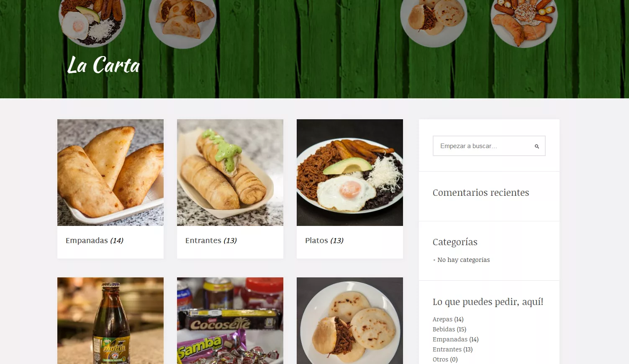This screenshot has height=364, width=629.
Task: Focus the 'Empezar a buscar' search field
Action: coord(489,146)
